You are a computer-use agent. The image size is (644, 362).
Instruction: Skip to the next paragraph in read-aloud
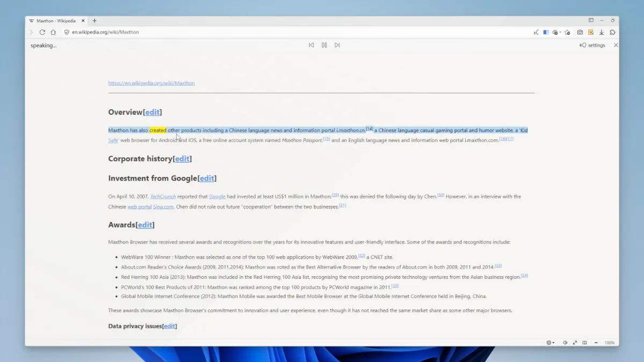click(x=337, y=45)
